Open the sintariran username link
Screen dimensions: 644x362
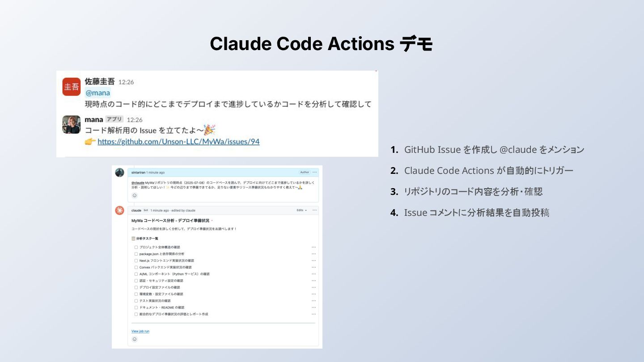point(138,172)
